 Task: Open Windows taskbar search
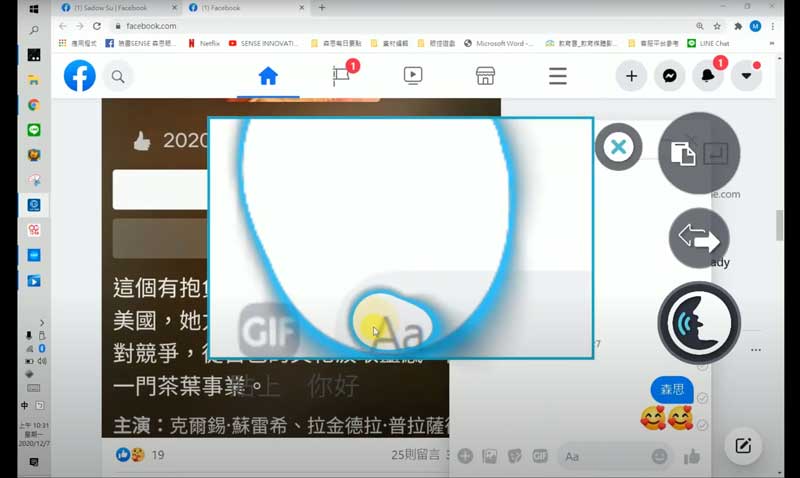34,31
